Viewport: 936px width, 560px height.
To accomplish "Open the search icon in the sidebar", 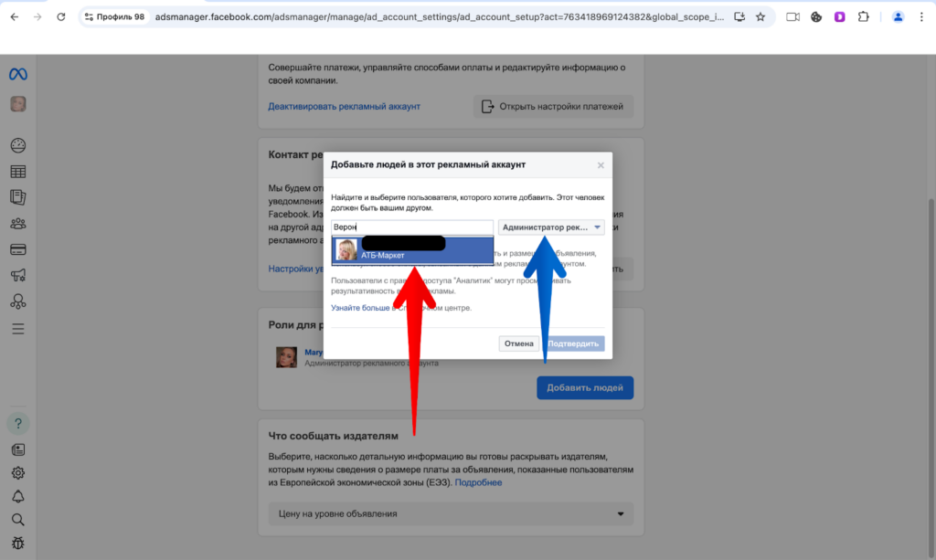I will click(x=16, y=521).
